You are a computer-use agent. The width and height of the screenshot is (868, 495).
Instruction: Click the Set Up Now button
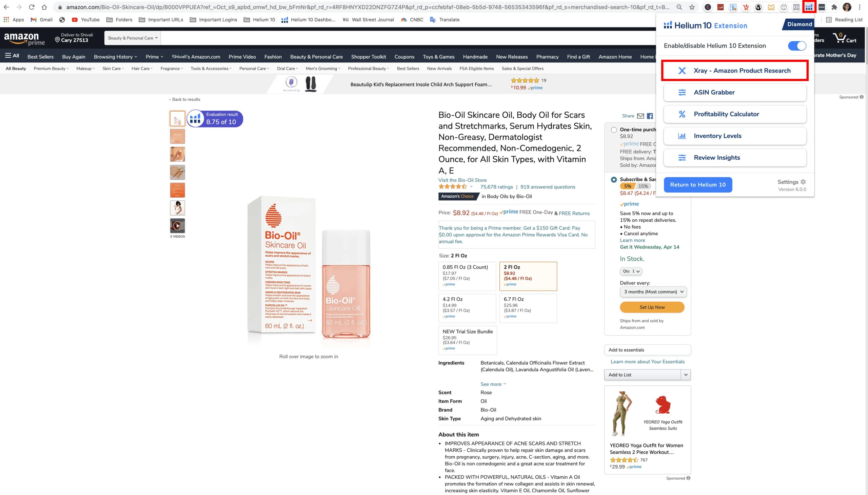[652, 307]
